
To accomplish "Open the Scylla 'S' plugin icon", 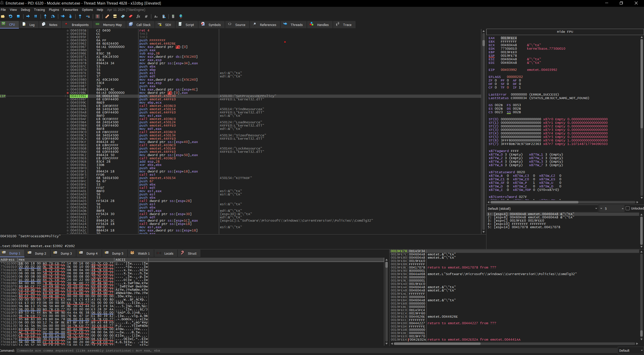I will click(98, 16).
